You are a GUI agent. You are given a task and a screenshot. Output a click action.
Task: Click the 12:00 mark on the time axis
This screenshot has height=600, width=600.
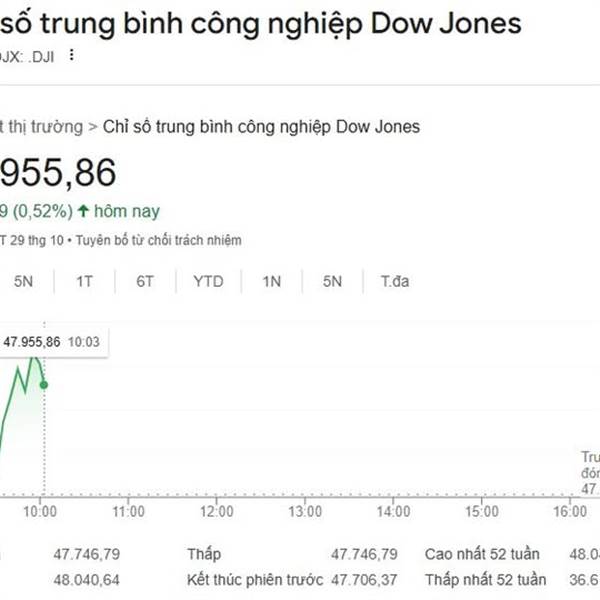point(217,511)
